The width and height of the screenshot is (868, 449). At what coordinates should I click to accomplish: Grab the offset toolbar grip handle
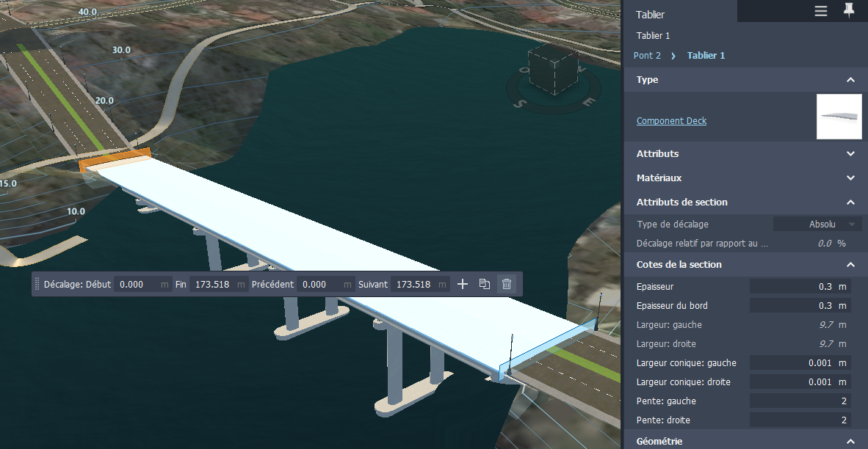37,284
